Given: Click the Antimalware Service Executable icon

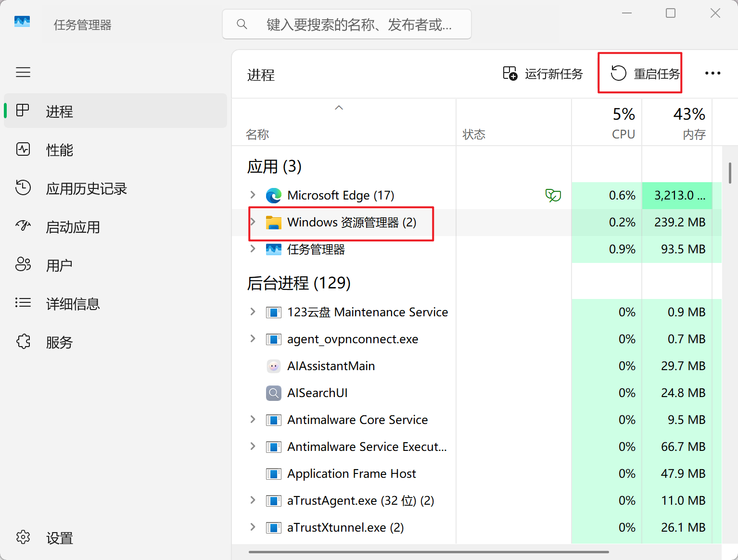Looking at the screenshot, I should [274, 447].
